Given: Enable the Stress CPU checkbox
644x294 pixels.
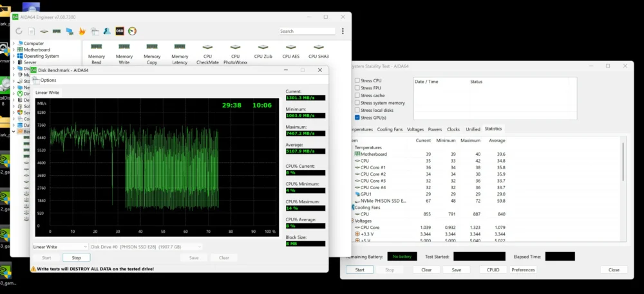Looking at the screenshot, I should pyautogui.click(x=357, y=81).
